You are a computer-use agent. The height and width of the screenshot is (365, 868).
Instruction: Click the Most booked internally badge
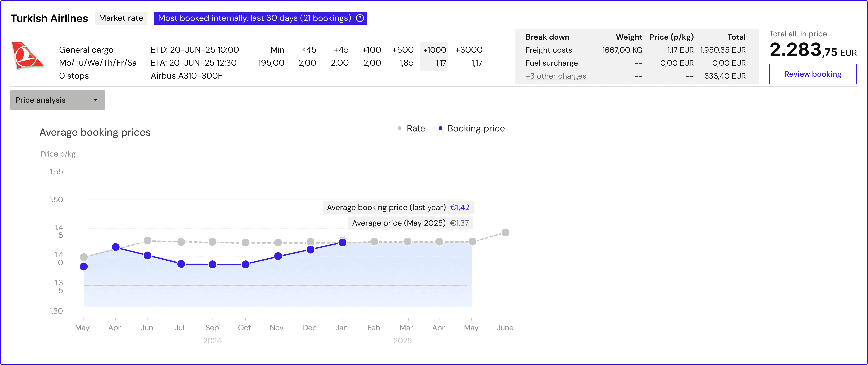[x=254, y=18]
